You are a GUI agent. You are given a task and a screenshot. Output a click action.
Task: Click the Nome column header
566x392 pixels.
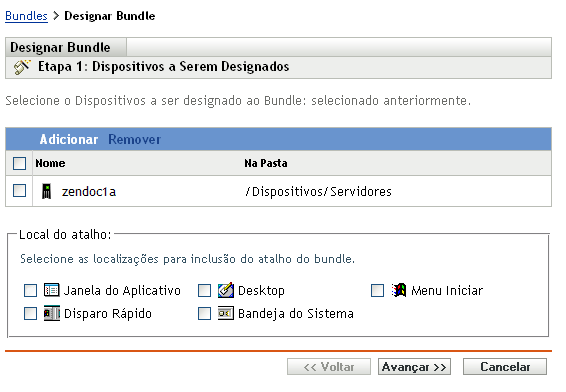pos(50,163)
